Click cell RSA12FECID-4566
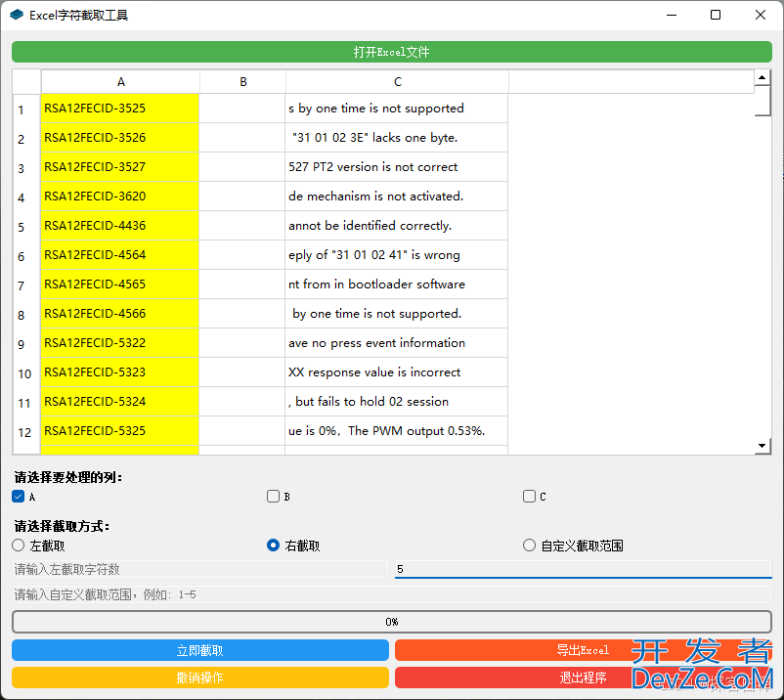 pos(120,314)
